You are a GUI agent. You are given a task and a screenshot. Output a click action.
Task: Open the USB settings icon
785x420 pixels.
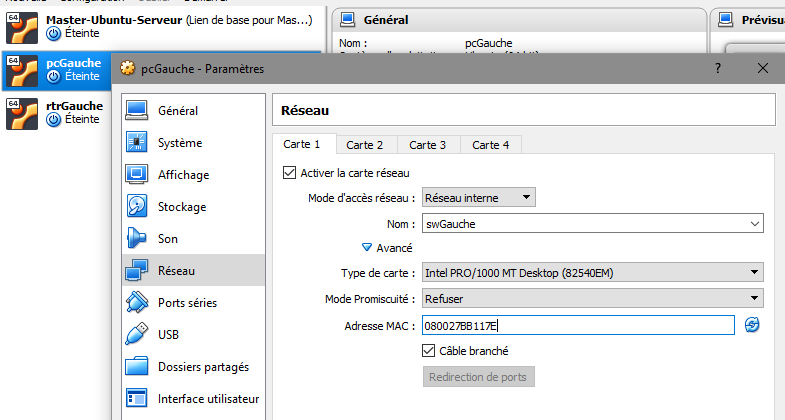(137, 334)
